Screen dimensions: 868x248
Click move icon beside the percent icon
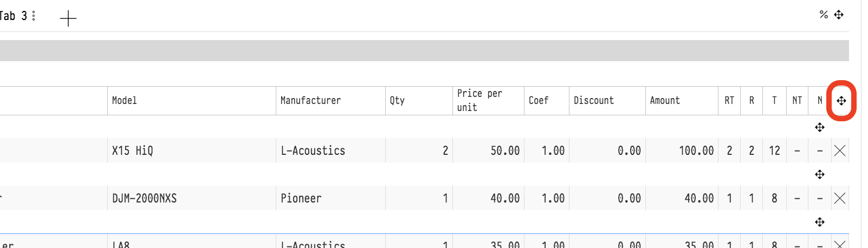839,15
